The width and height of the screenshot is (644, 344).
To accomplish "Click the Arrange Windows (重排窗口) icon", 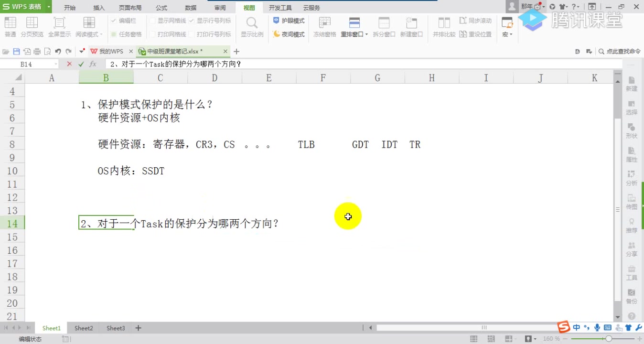I will click(354, 22).
